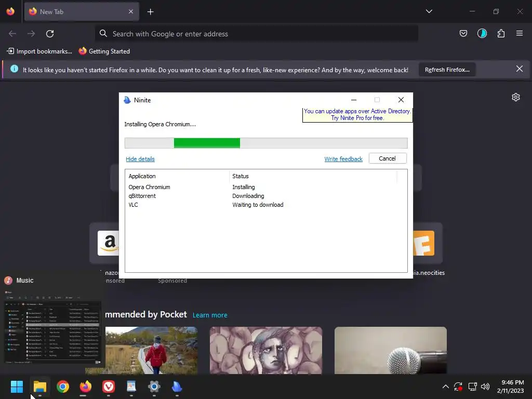The width and height of the screenshot is (532, 399).
Task: Select the New Tab tab
Action: [82, 11]
